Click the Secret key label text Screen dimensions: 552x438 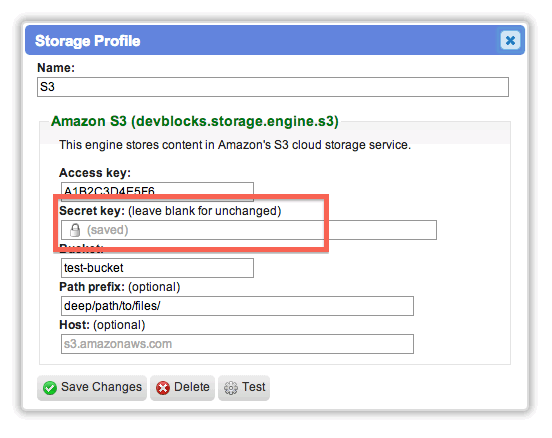(92, 211)
